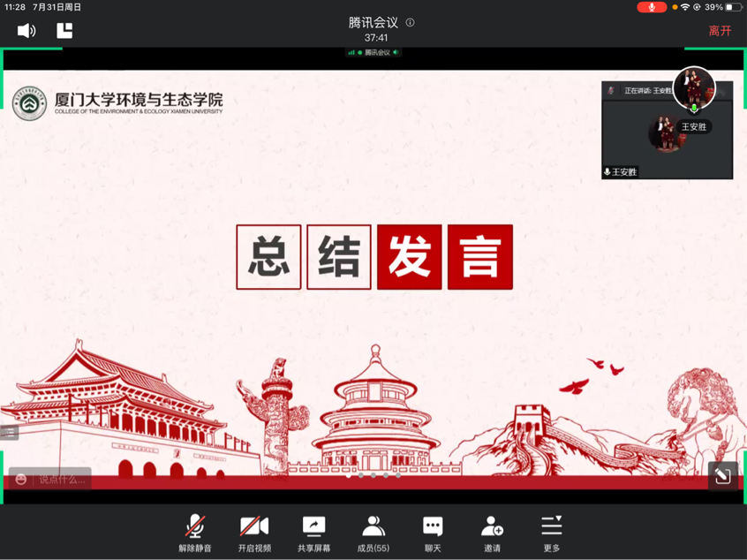Viewport: 747px width, 560px height.
Task: Tap 邀请 to invite participants
Action: coord(492,534)
